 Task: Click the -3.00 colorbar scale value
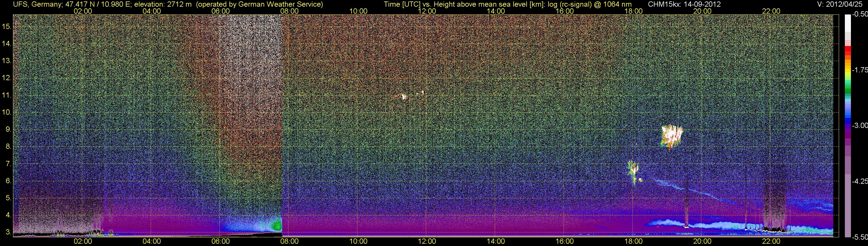click(860, 126)
